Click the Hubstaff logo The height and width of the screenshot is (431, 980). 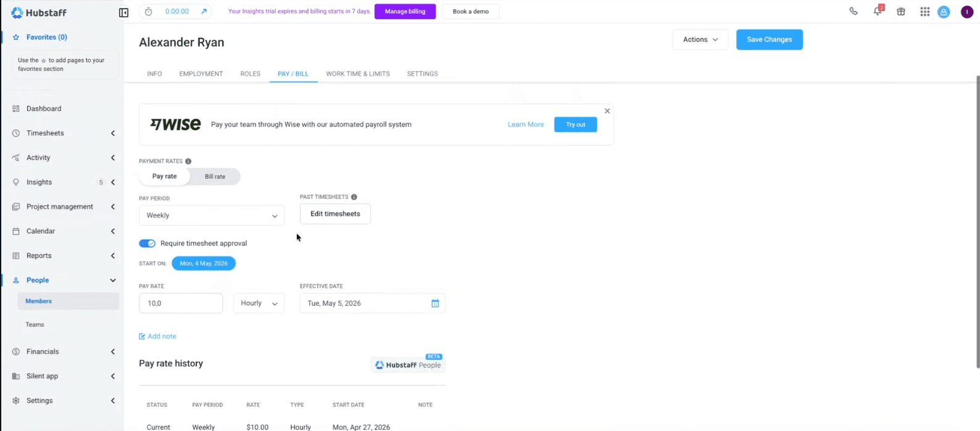[38, 12]
